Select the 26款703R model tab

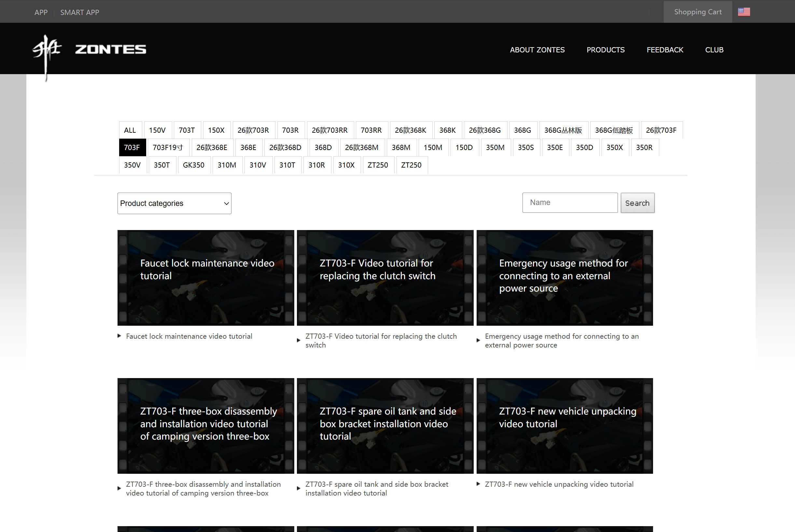point(253,130)
